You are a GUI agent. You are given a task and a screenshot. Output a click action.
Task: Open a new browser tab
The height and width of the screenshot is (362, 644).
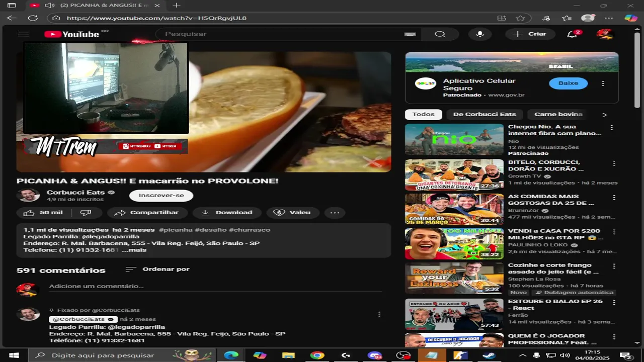click(x=176, y=6)
